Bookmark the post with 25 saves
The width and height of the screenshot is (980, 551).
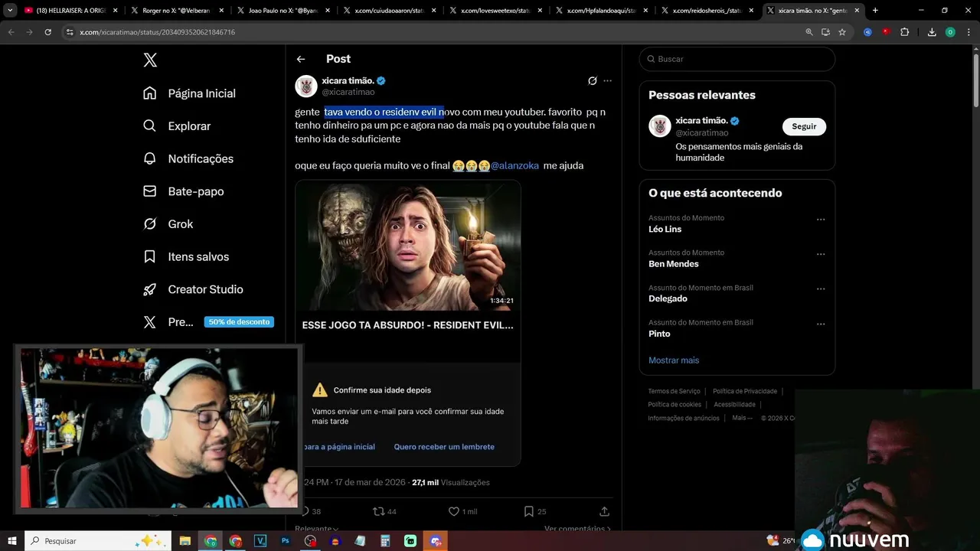click(535, 511)
